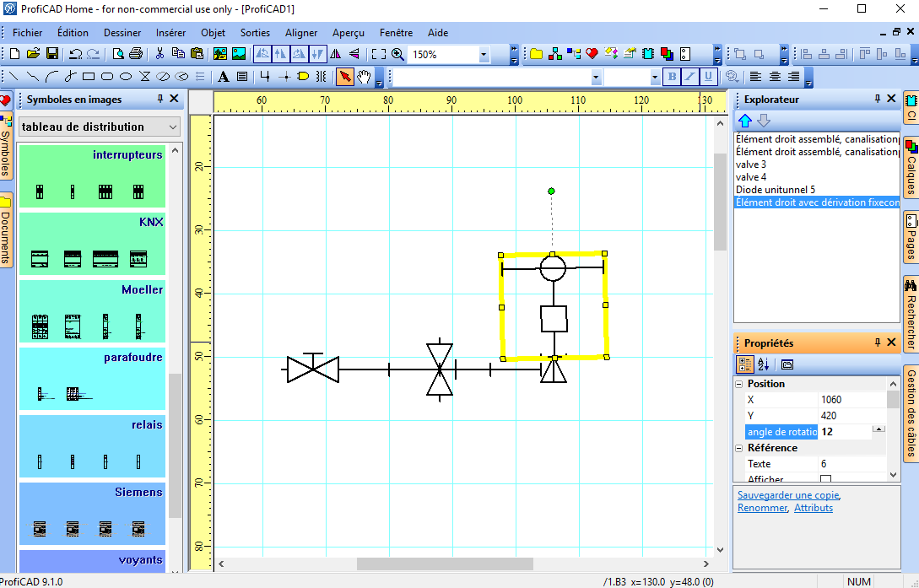Open the 150% zoom level dropdown

click(484, 54)
